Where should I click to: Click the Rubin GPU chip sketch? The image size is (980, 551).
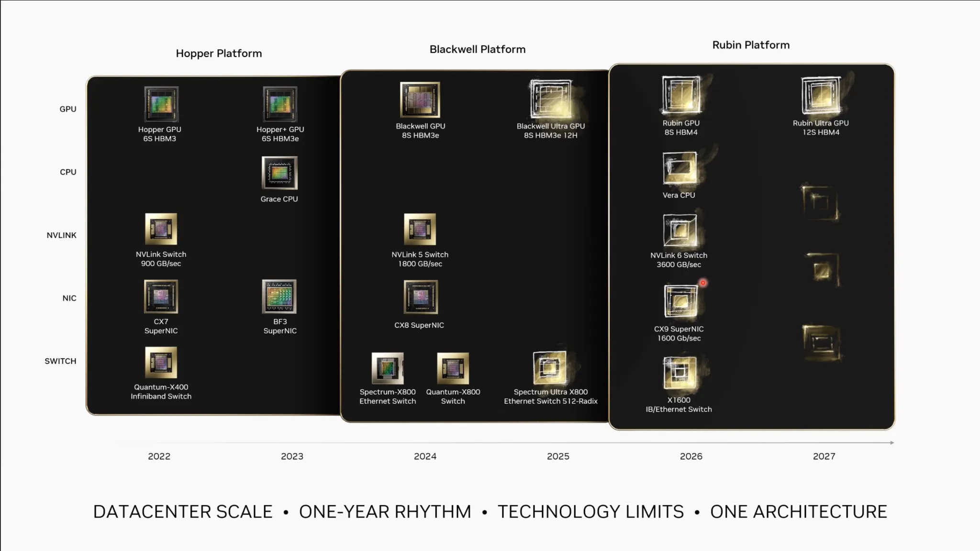(x=680, y=95)
